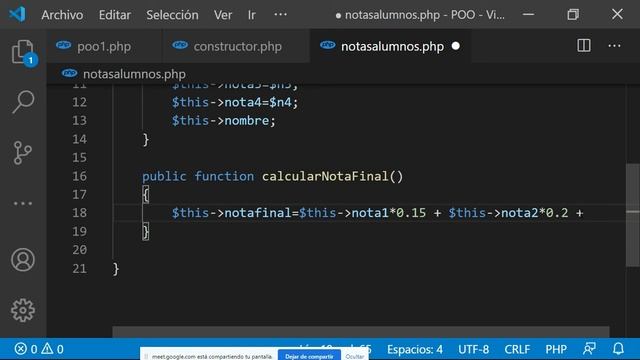
Task: Click Dejar de compartir button
Action: tap(309, 356)
